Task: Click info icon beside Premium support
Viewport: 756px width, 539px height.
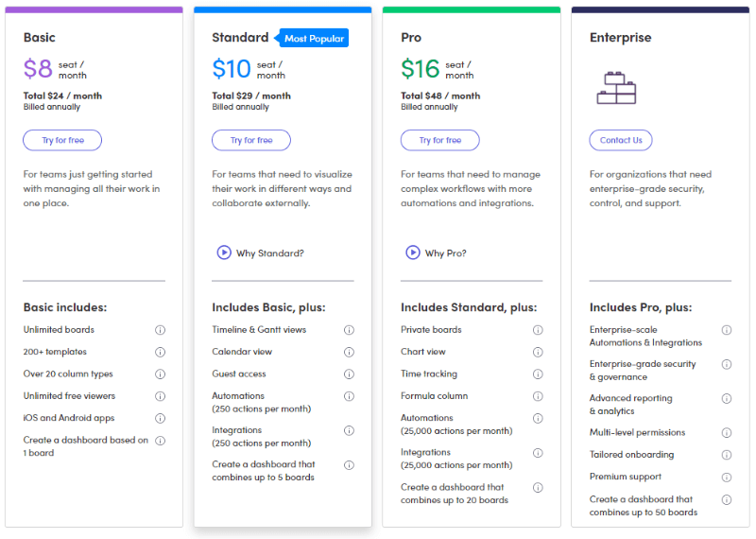Action: pyautogui.click(x=727, y=478)
